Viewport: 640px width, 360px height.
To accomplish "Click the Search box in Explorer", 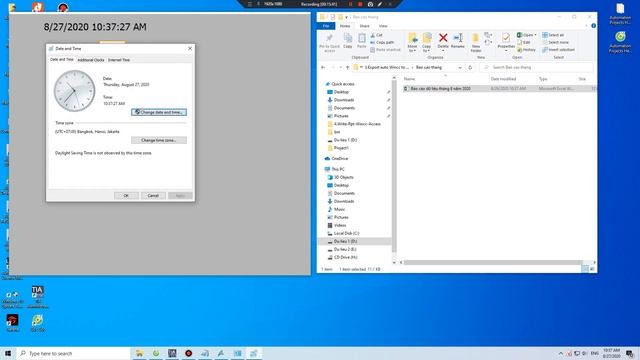I will click(536, 67).
